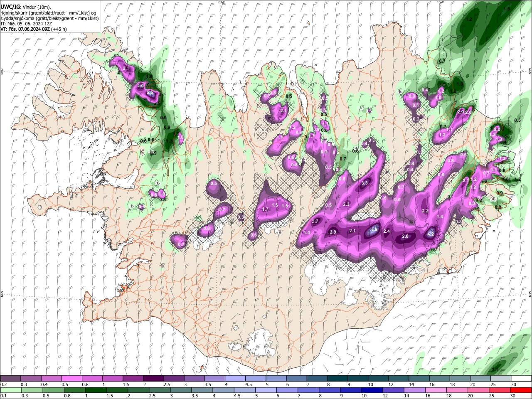This screenshot has width=532, height=399.
Task: Select the darkest purple swatch between 2 and 2.5
Action: pyautogui.click(x=153, y=378)
